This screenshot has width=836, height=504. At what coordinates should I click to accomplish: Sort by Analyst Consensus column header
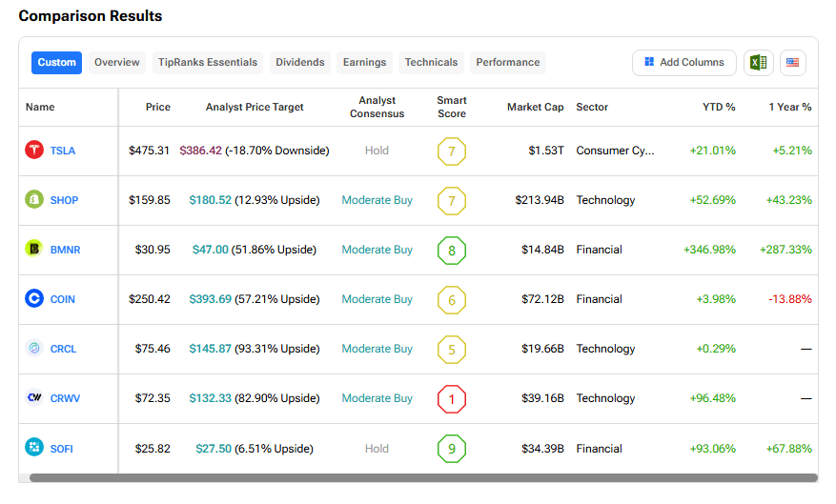pyautogui.click(x=377, y=107)
